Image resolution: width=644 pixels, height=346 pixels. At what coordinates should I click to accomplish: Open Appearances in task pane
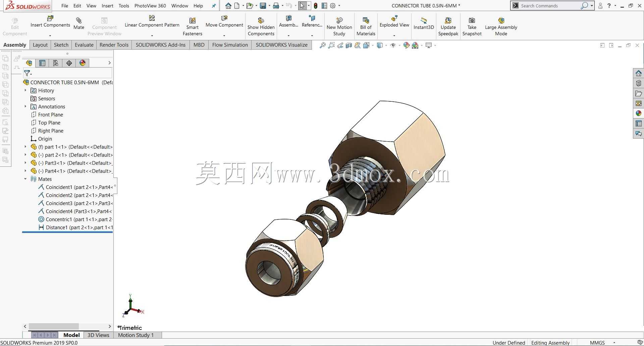point(638,113)
